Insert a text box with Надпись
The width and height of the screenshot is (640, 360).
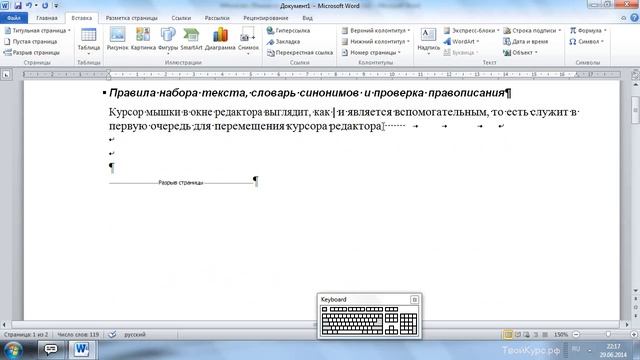tap(428, 41)
